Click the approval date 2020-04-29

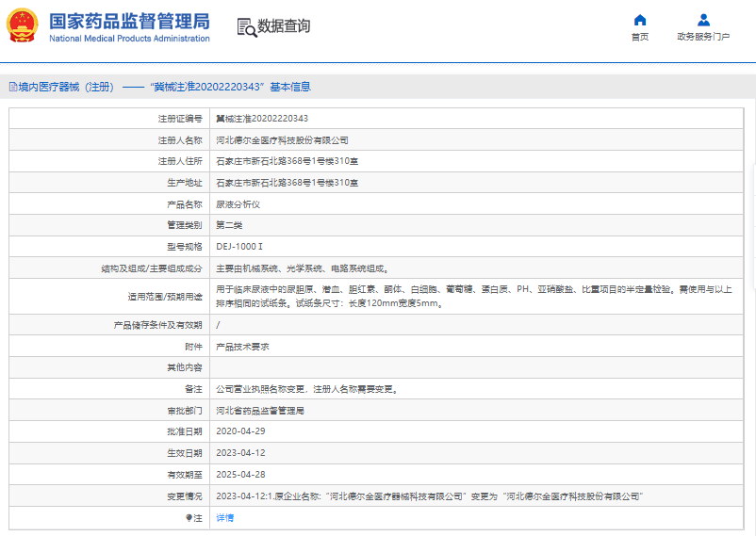(x=239, y=431)
